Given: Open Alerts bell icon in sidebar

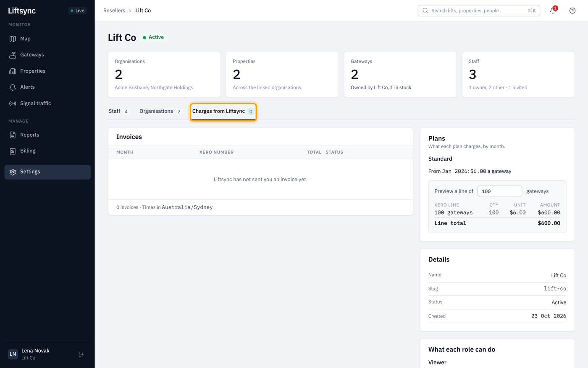Looking at the screenshot, I should pos(13,87).
